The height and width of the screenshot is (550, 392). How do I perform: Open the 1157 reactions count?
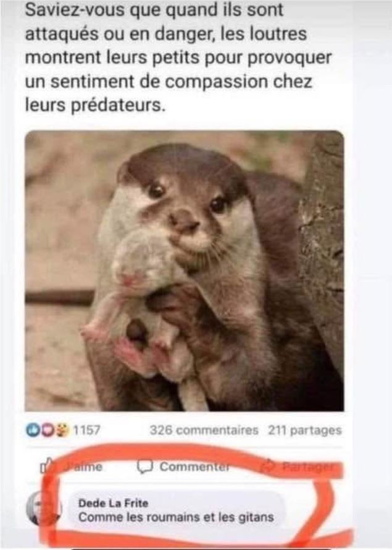click(x=86, y=430)
